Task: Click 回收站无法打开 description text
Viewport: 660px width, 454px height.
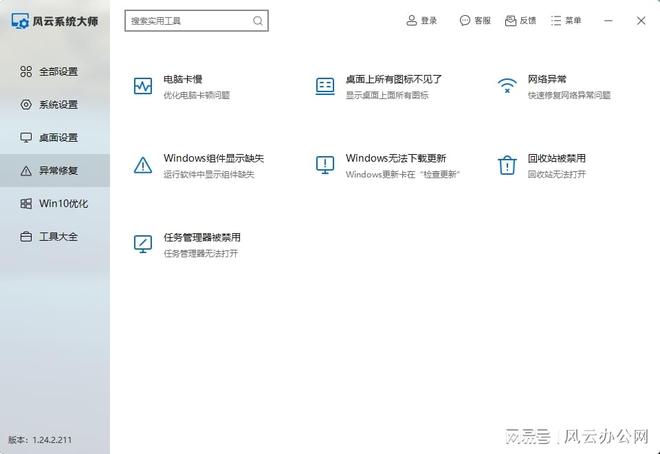Action: tap(556, 174)
